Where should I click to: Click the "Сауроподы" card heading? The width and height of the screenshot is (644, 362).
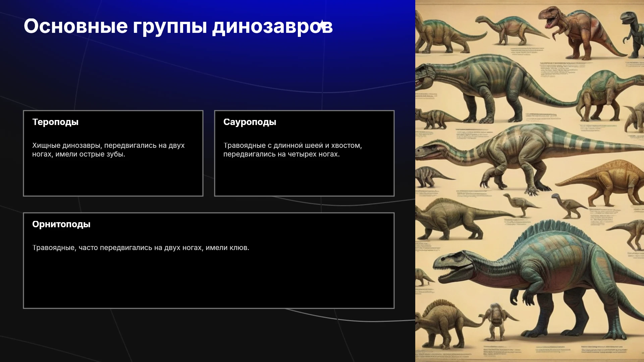point(250,122)
